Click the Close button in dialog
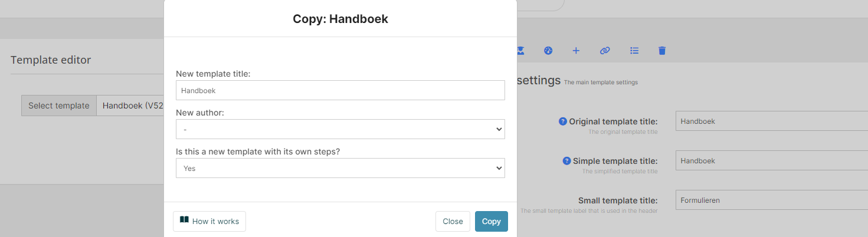This screenshot has height=237, width=868. (x=453, y=221)
